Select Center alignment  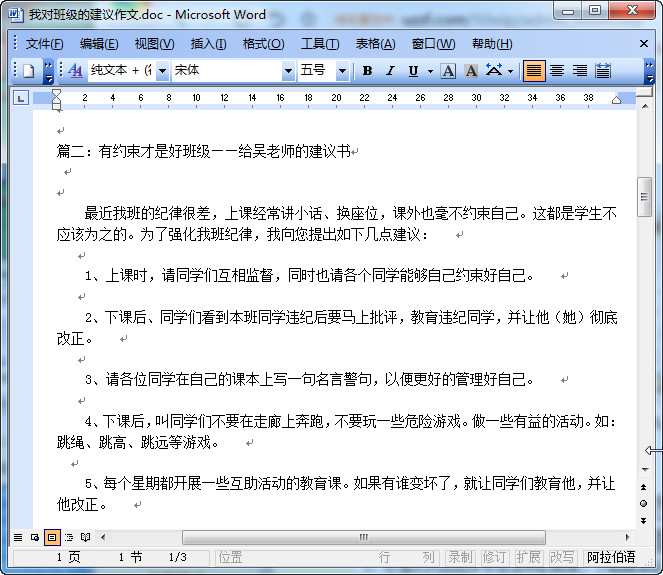[557, 71]
